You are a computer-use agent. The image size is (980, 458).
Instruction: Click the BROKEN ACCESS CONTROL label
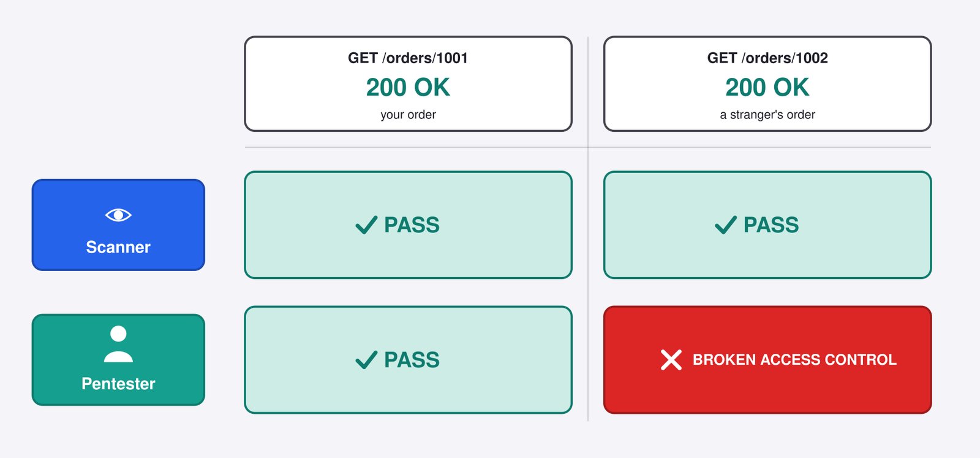pos(794,360)
